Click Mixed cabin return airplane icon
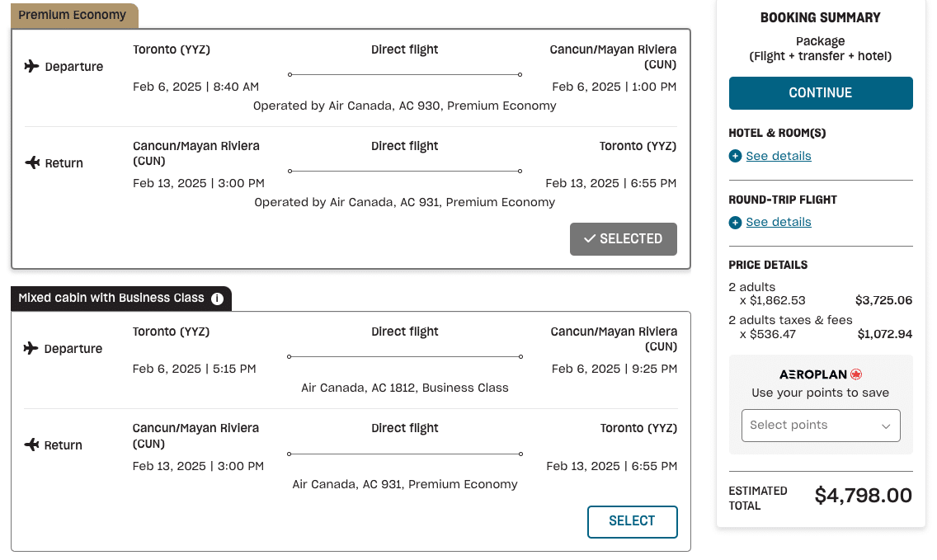This screenshot has height=560, width=937. 32,445
